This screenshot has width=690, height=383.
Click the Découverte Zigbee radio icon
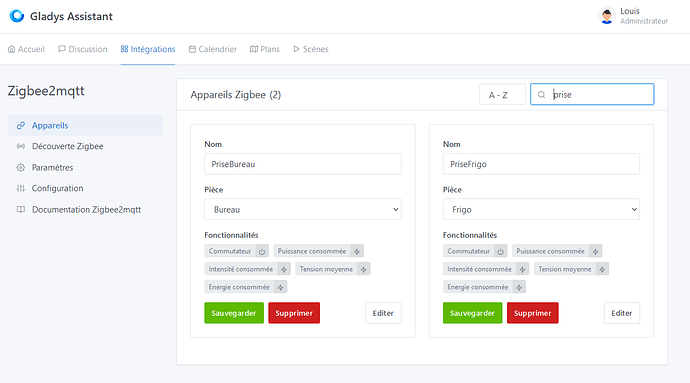[x=21, y=146]
